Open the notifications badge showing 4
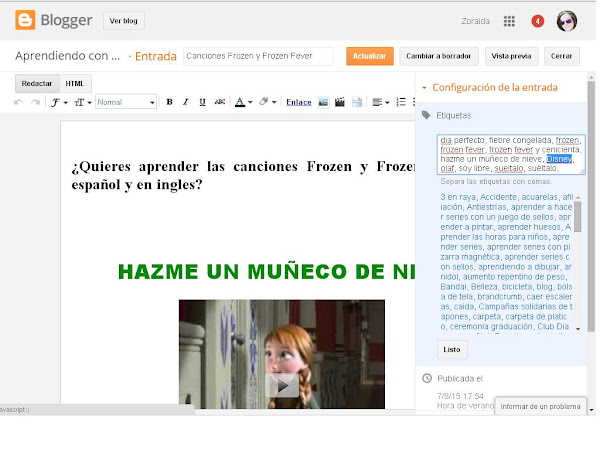Image resolution: width=600 pixels, height=450 pixels. [x=537, y=21]
